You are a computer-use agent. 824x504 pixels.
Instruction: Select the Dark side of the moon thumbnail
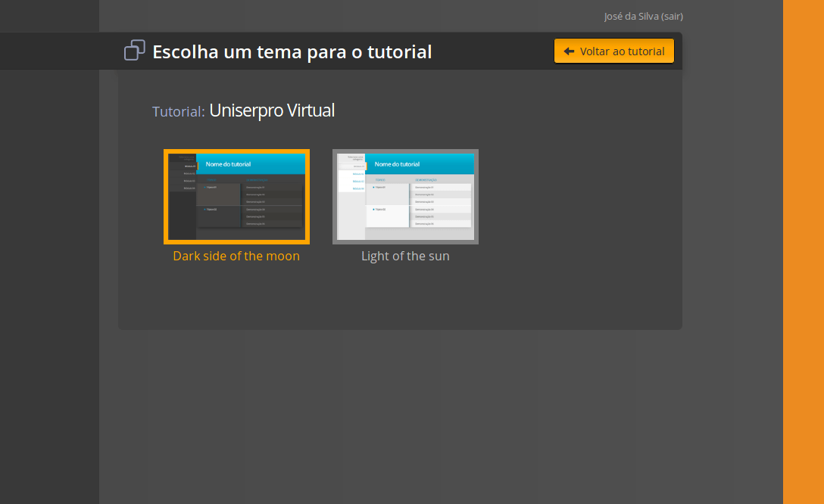236,197
